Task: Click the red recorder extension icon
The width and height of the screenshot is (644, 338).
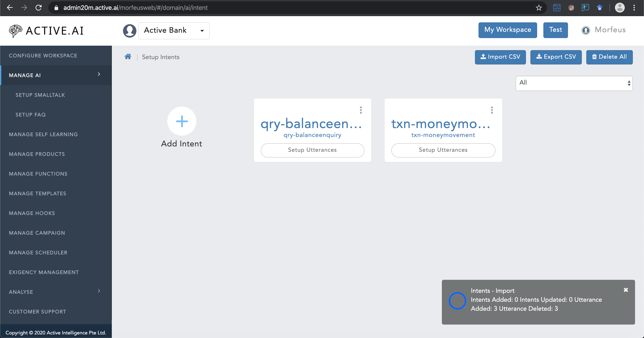Action: tap(571, 8)
